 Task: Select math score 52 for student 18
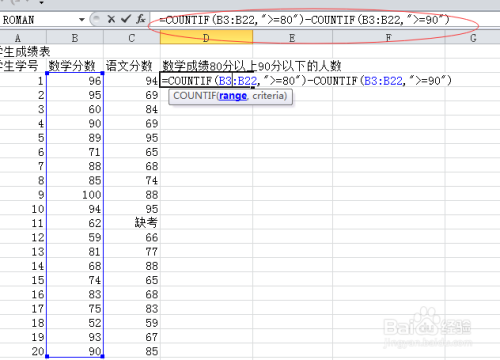pyautogui.click(x=75, y=323)
